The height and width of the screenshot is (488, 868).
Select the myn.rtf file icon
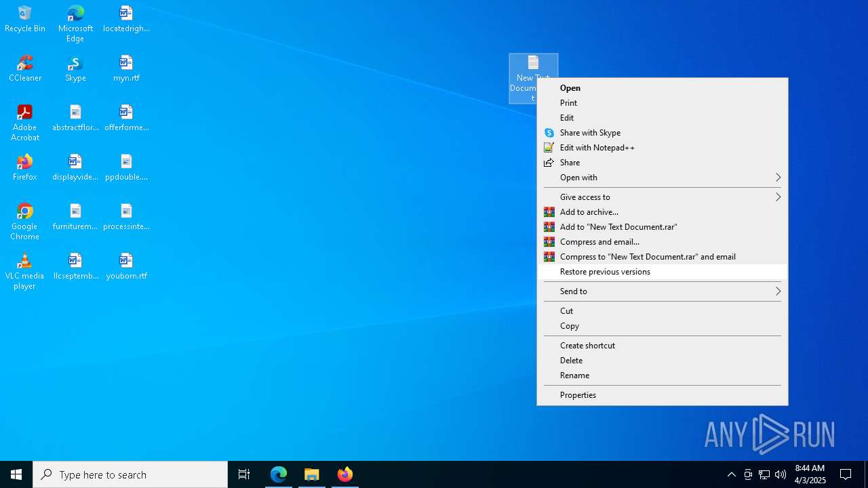point(126,68)
